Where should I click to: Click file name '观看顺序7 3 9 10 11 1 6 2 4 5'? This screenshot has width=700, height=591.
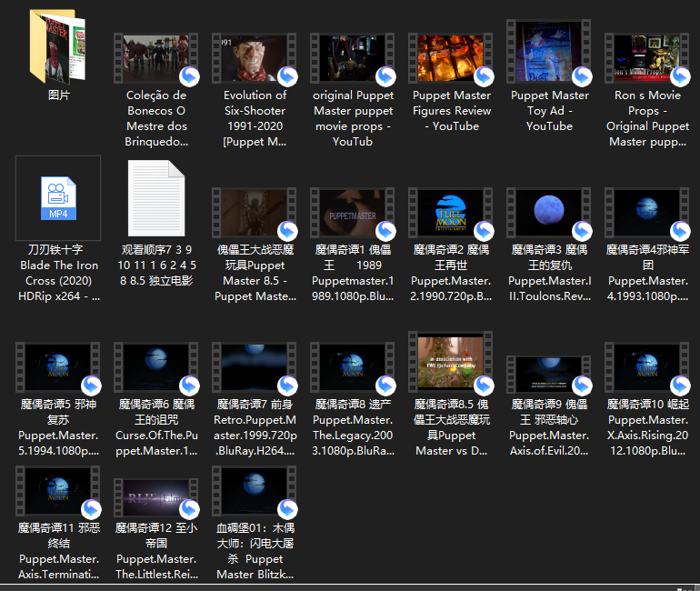[156, 265]
